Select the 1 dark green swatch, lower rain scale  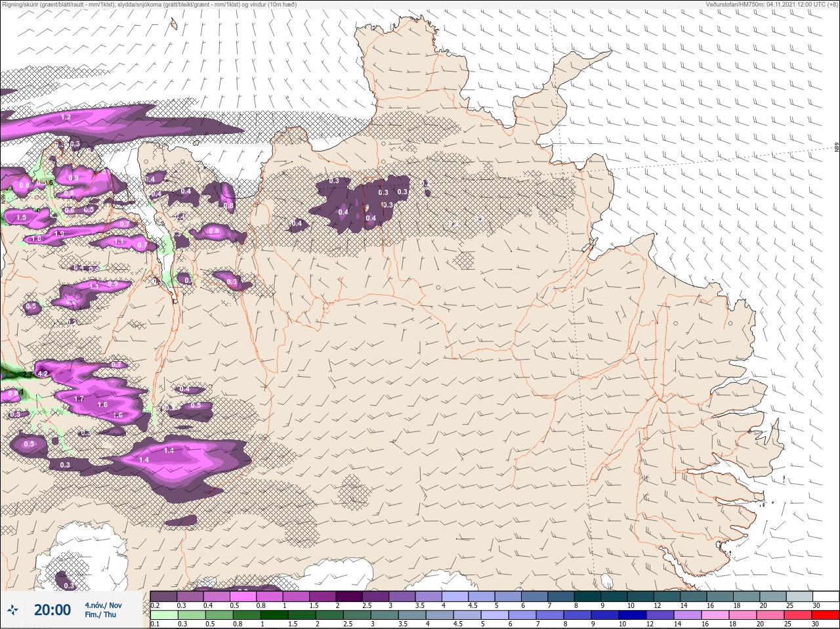tap(274, 615)
